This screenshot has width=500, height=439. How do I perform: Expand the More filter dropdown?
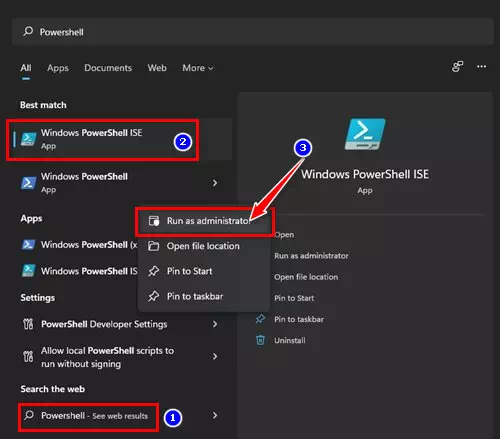[198, 68]
